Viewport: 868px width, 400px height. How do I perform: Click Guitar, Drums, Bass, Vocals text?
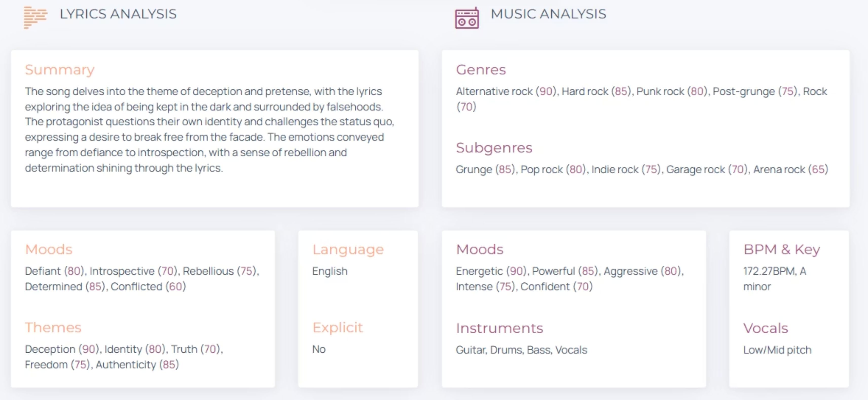coord(521,350)
